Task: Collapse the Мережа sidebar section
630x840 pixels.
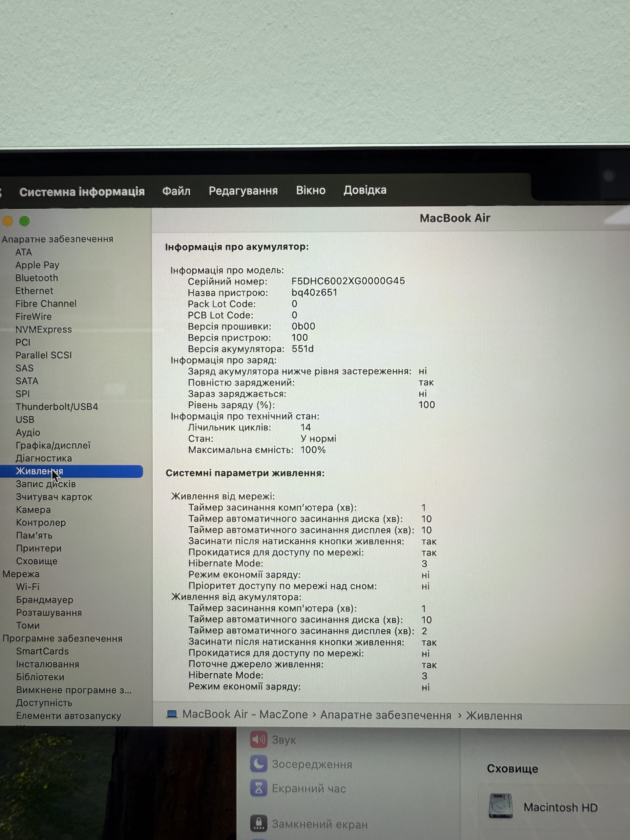Action: [21, 574]
